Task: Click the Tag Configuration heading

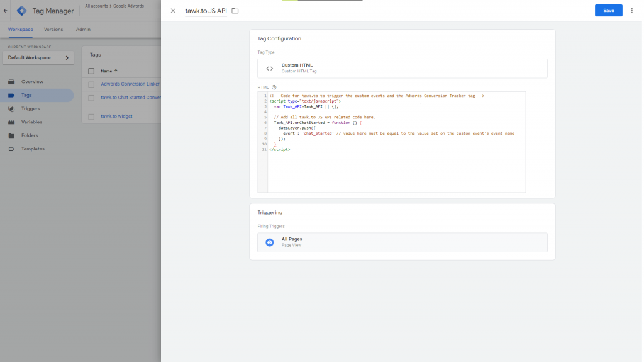Action: 279,38
